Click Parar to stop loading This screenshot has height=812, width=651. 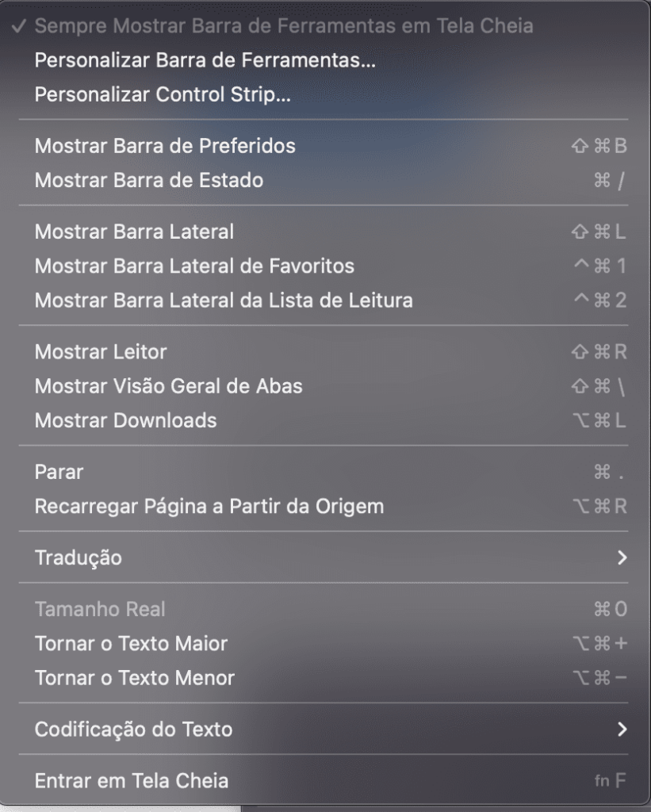pyautogui.click(x=59, y=472)
